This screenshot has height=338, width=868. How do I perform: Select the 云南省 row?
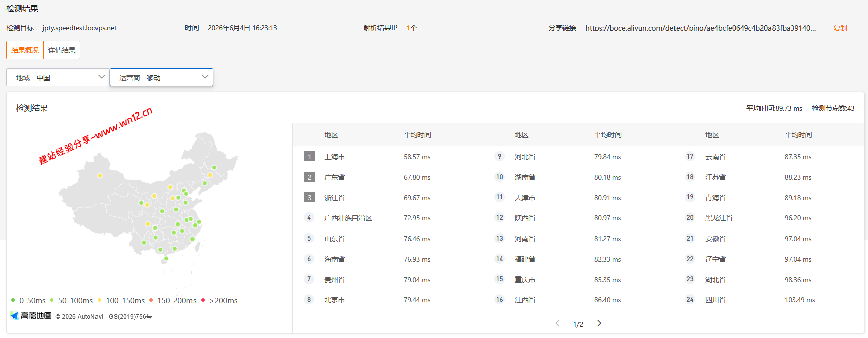pyautogui.click(x=769, y=157)
